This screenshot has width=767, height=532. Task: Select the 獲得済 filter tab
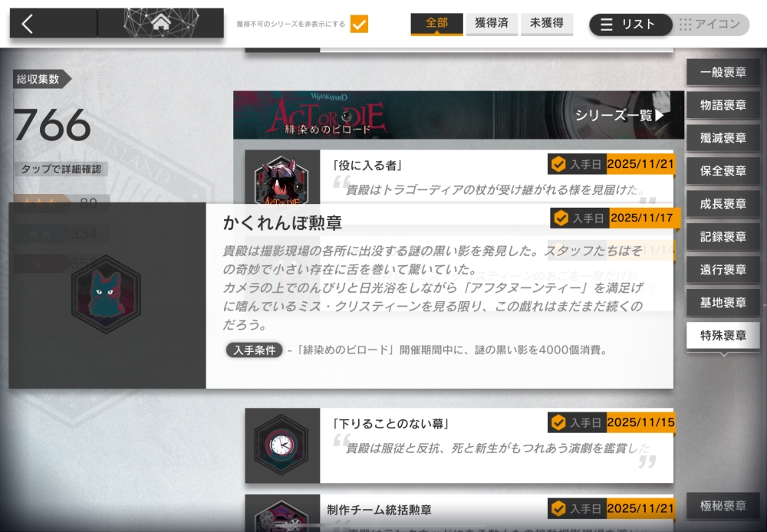492,24
